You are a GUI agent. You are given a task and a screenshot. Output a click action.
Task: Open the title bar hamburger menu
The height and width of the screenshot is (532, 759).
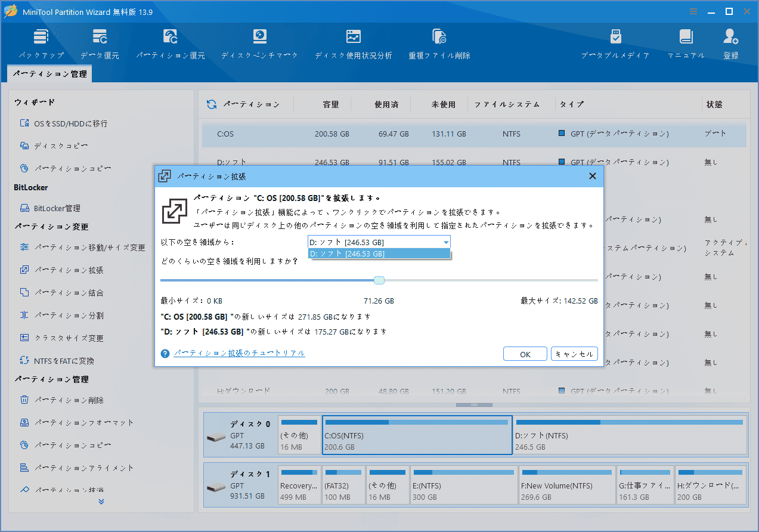[693, 11]
